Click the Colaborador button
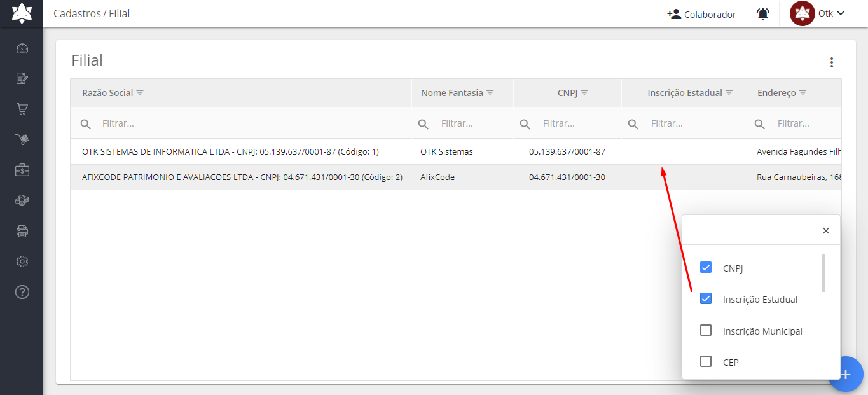 click(x=701, y=14)
